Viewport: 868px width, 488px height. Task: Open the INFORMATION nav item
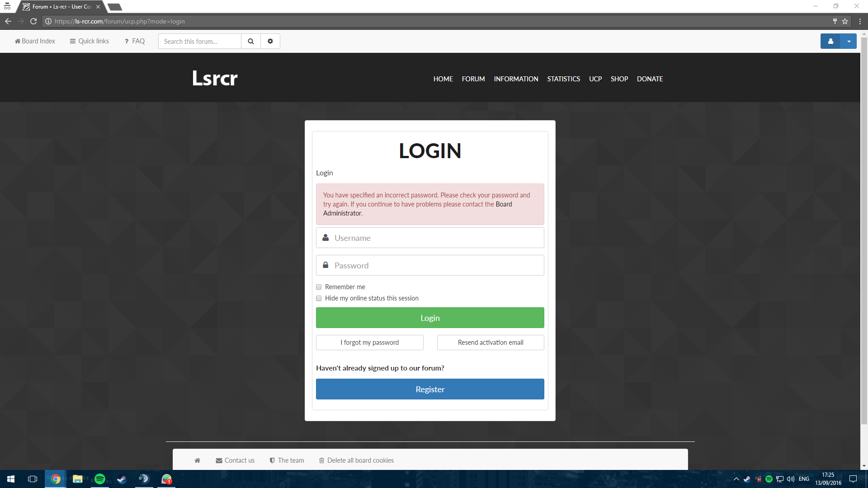coord(516,79)
